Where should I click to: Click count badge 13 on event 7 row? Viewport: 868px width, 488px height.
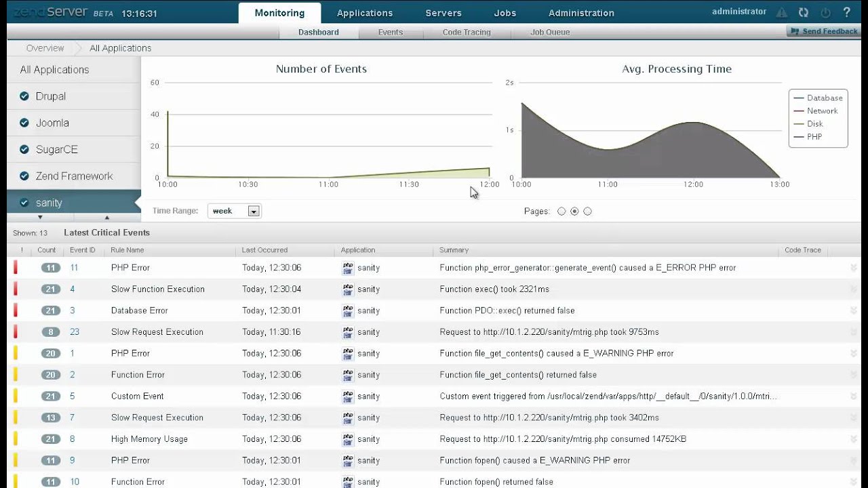click(51, 418)
